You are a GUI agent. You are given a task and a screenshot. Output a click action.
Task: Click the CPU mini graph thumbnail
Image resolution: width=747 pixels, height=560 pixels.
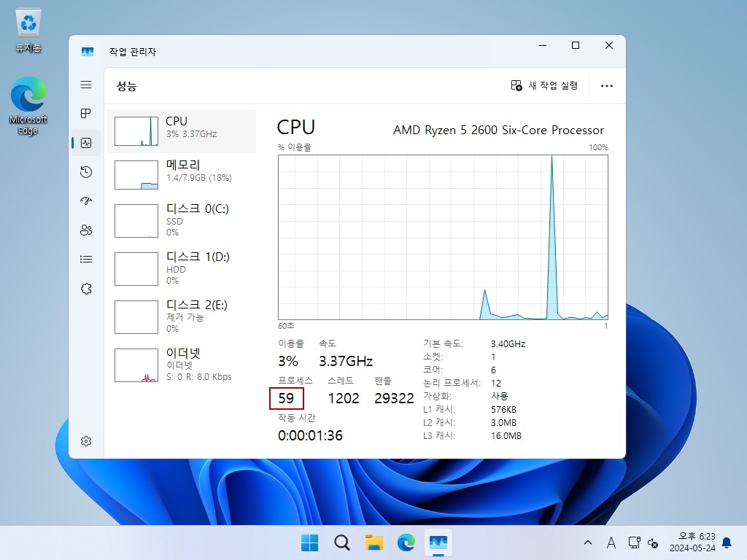tap(136, 131)
